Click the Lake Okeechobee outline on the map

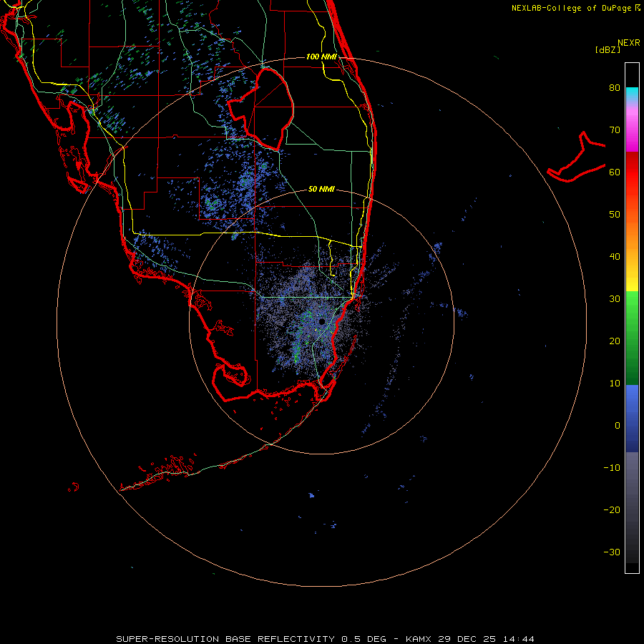tap(260, 109)
